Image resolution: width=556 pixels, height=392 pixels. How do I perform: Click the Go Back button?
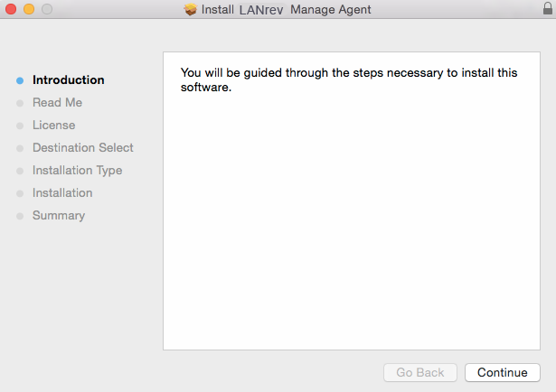click(420, 372)
